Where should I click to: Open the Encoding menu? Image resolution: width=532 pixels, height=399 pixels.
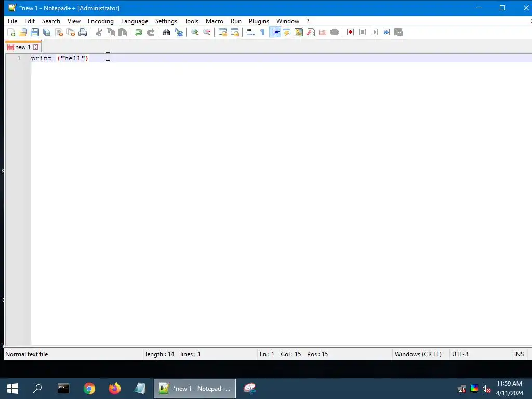pyautogui.click(x=101, y=21)
